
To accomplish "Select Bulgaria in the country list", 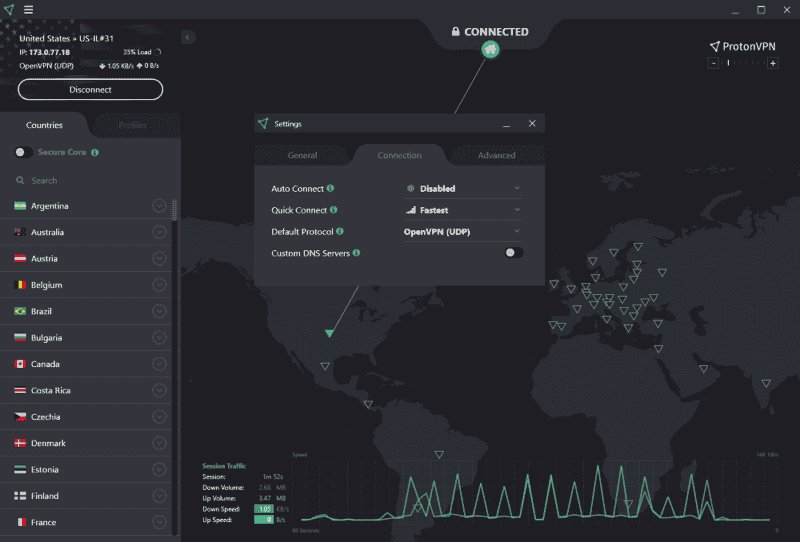I will pyautogui.click(x=86, y=337).
